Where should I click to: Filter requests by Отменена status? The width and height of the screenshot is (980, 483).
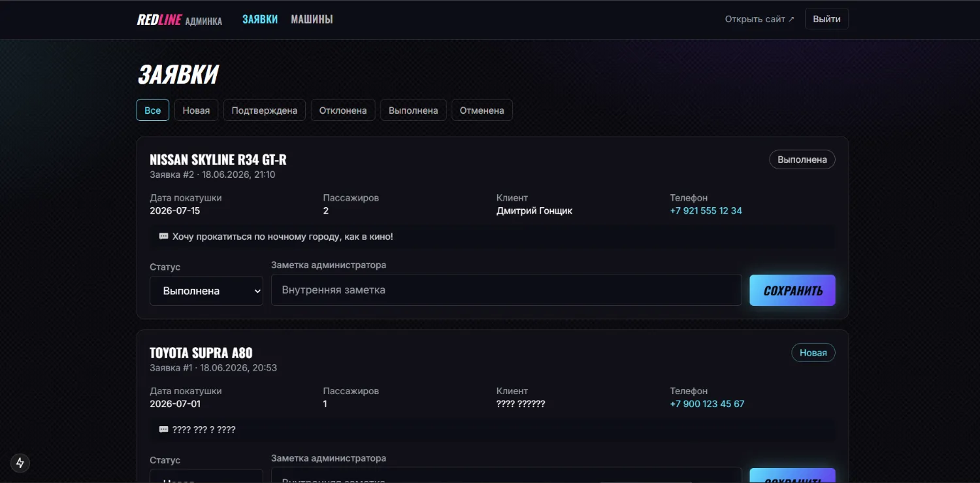point(482,110)
